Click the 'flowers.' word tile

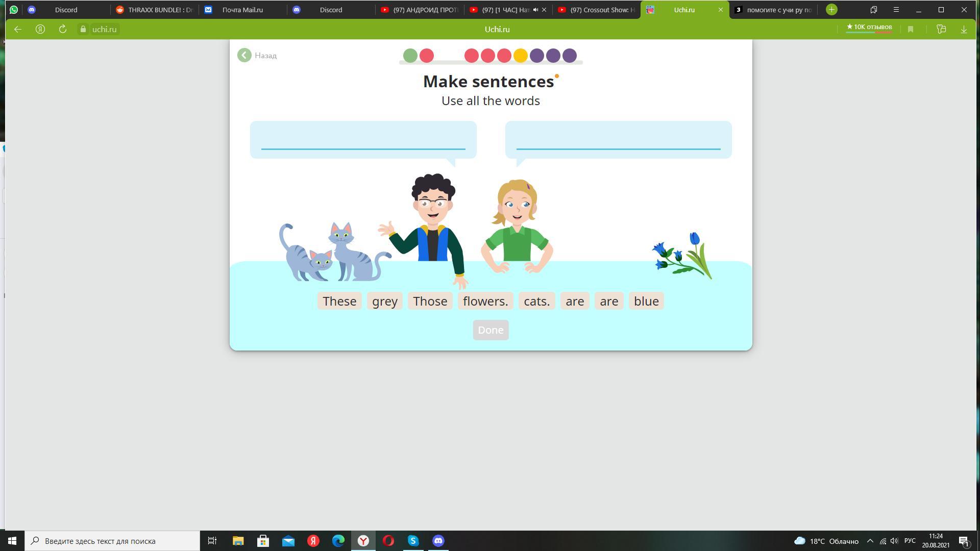(x=485, y=300)
